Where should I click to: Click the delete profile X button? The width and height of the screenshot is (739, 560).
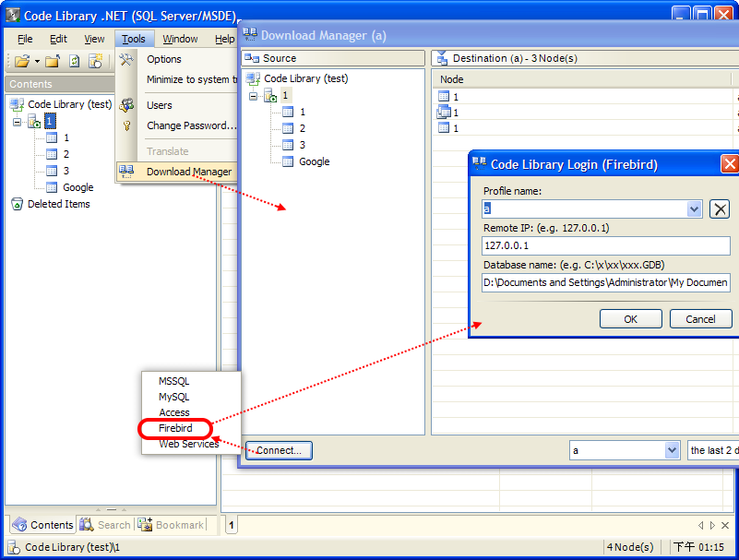pyautogui.click(x=720, y=209)
